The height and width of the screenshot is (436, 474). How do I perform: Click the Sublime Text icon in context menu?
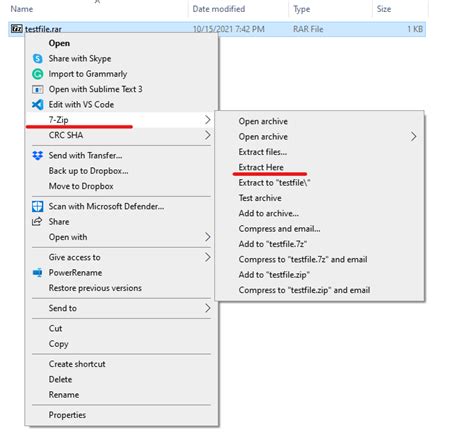38,89
